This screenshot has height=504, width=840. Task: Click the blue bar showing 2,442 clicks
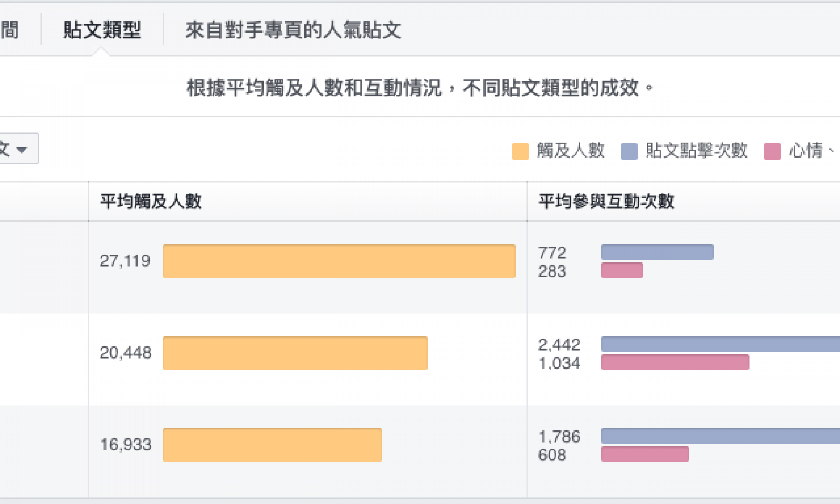720,344
